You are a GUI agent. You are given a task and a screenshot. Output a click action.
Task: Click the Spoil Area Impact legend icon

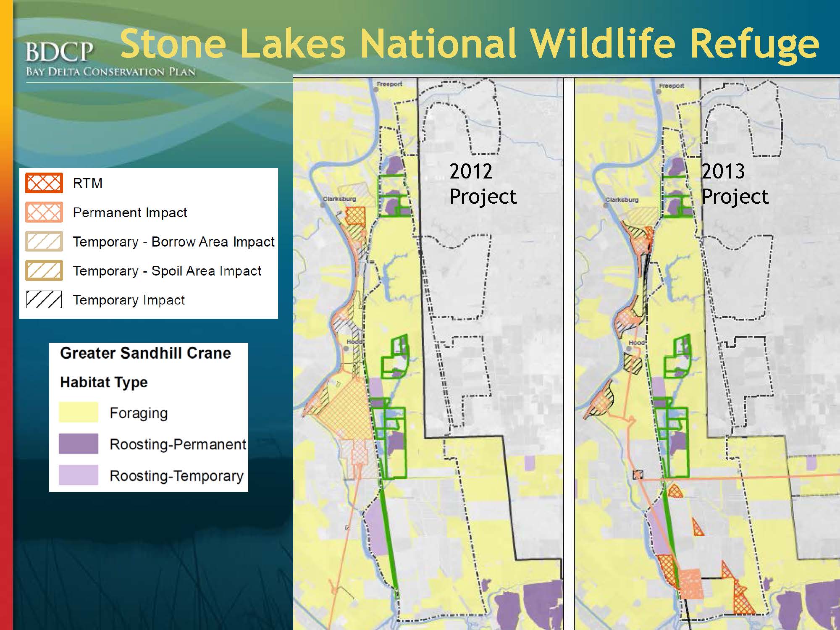click(x=44, y=270)
